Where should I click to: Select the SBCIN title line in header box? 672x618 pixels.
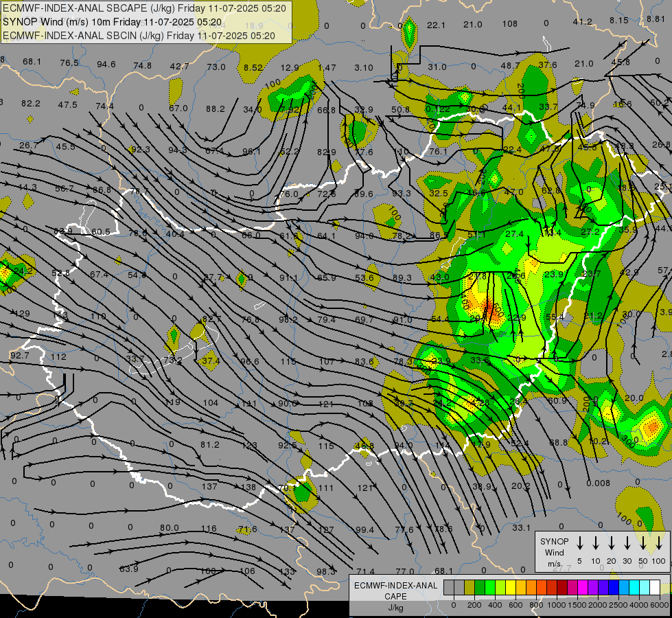pyautogui.click(x=139, y=36)
